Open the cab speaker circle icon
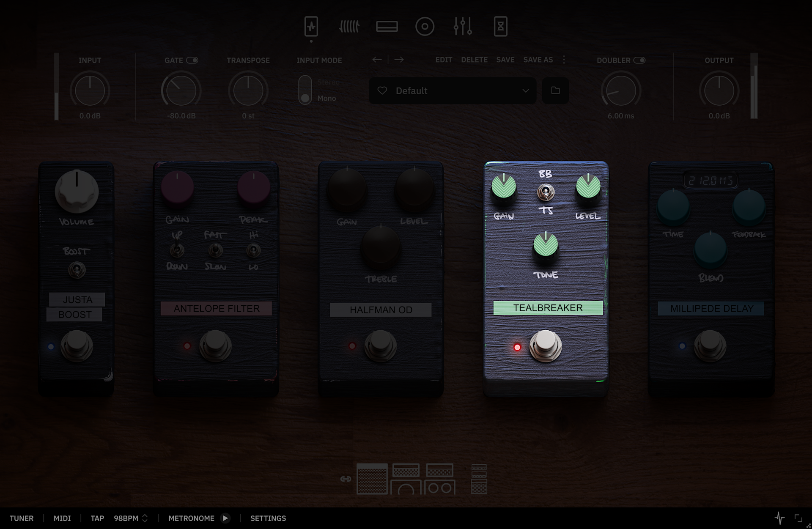 click(425, 26)
